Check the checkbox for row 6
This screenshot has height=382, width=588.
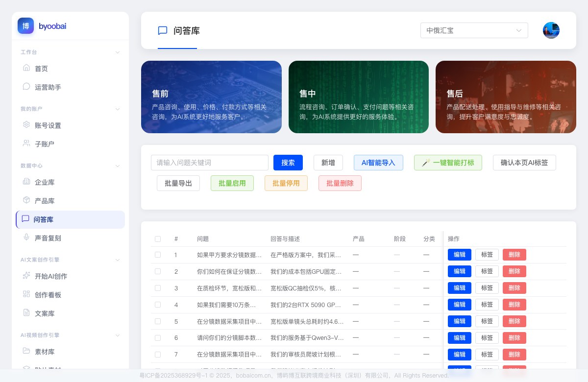tap(158, 338)
